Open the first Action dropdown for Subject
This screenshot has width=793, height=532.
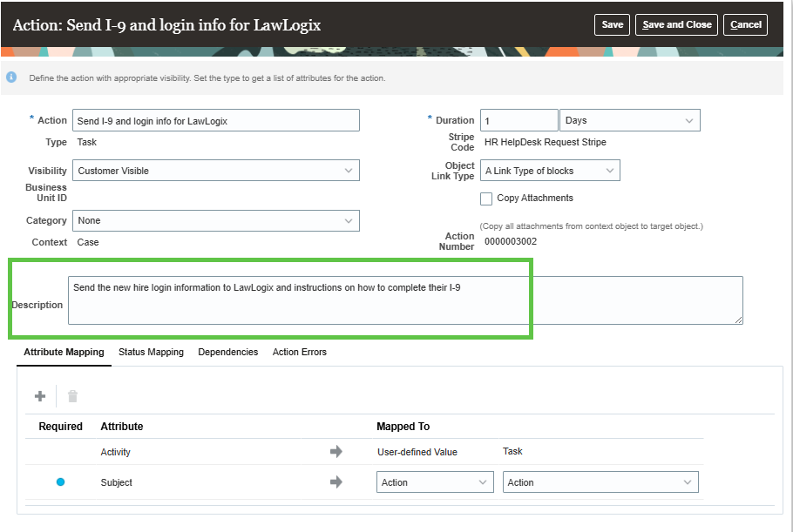[x=435, y=482]
